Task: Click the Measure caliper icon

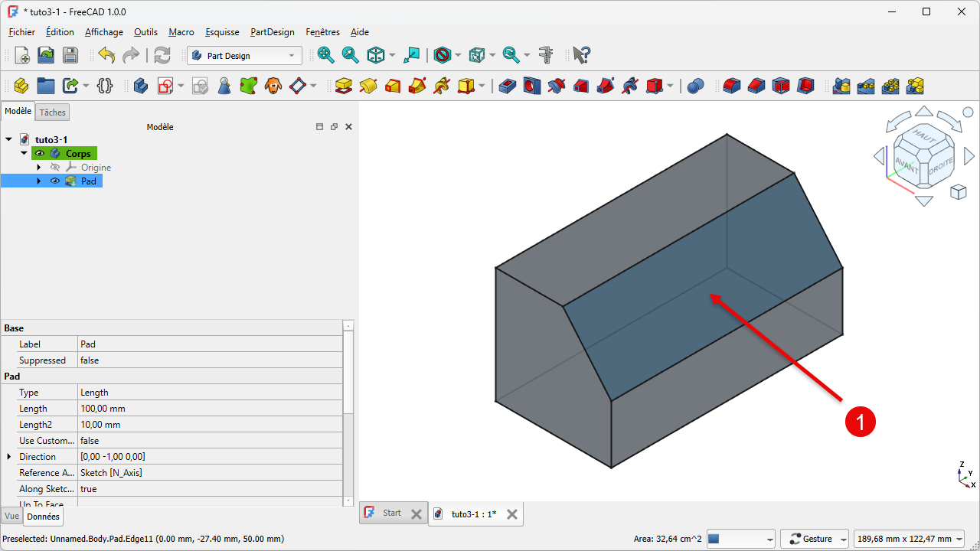Action: pos(546,55)
